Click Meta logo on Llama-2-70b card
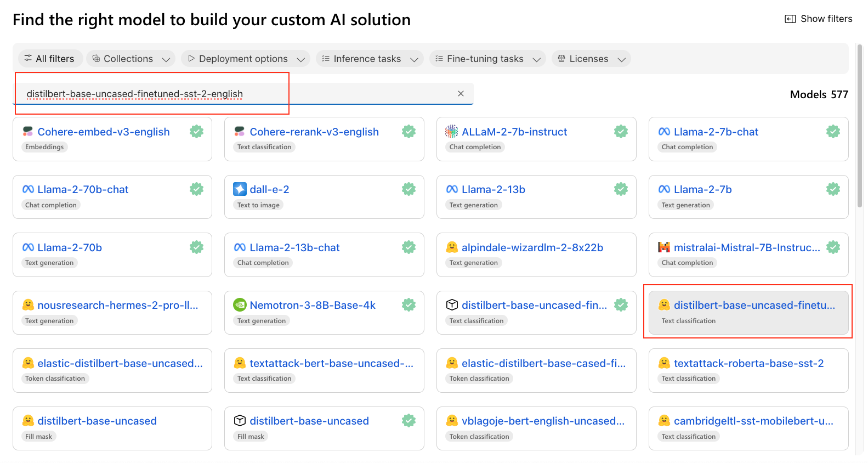 pos(28,247)
